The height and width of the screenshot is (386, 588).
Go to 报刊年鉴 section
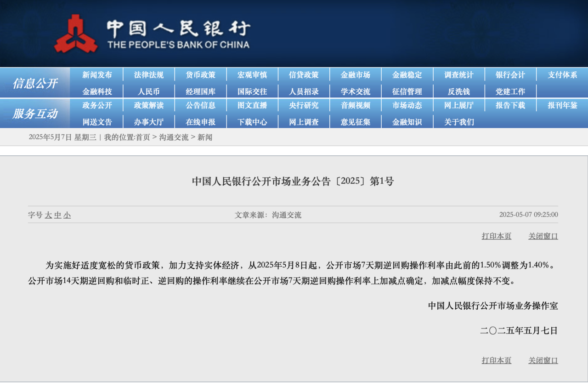click(562, 105)
